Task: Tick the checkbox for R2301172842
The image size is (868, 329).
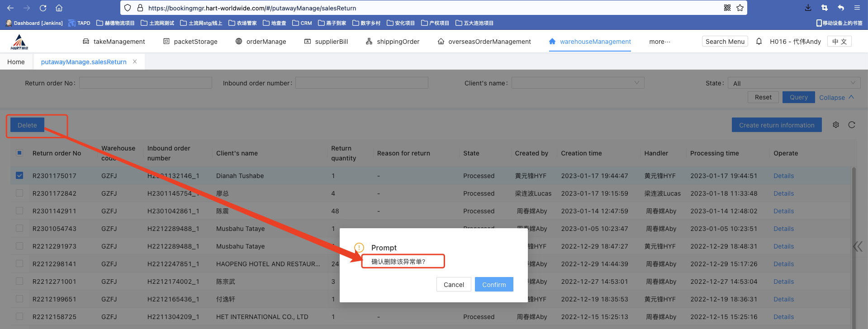Action: pos(19,193)
